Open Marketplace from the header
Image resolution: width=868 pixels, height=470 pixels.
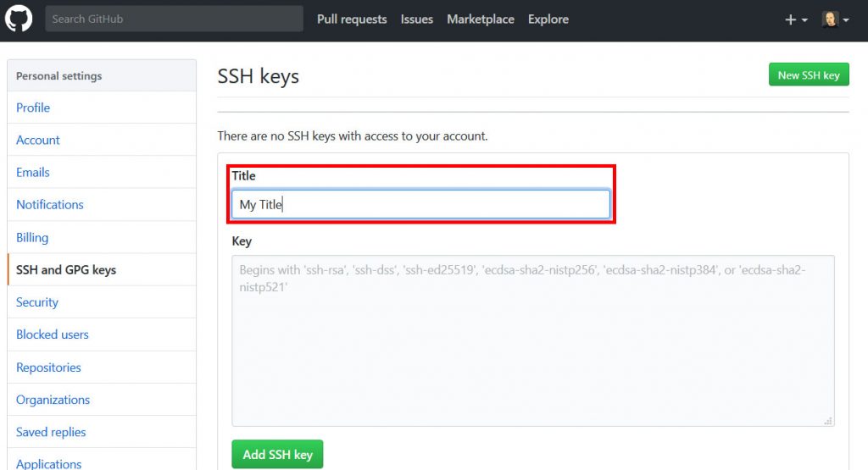tap(481, 19)
